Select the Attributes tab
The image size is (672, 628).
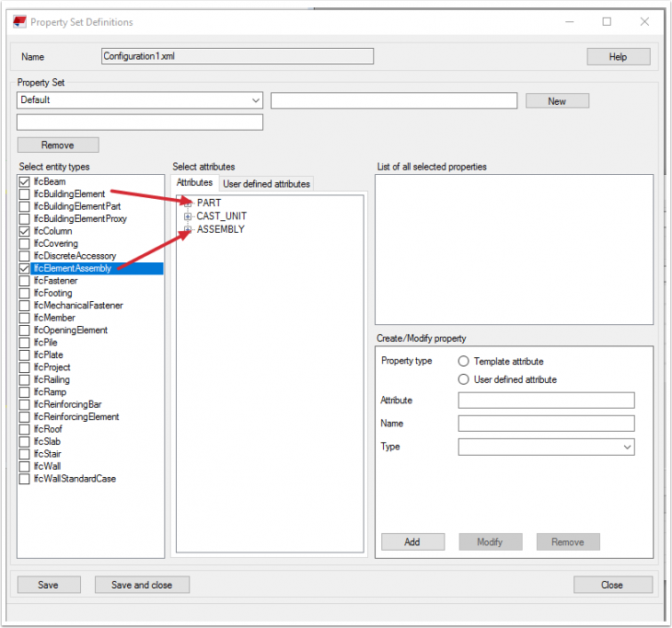click(194, 183)
